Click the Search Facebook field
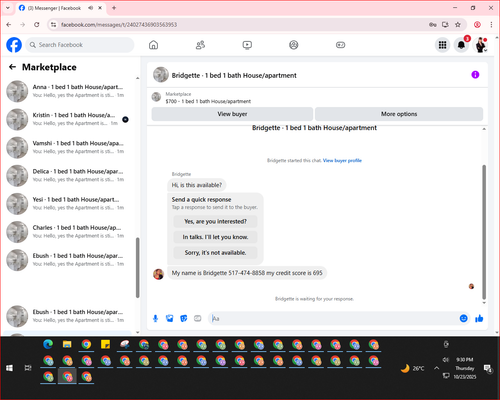The height and width of the screenshot is (400, 500). (x=80, y=45)
